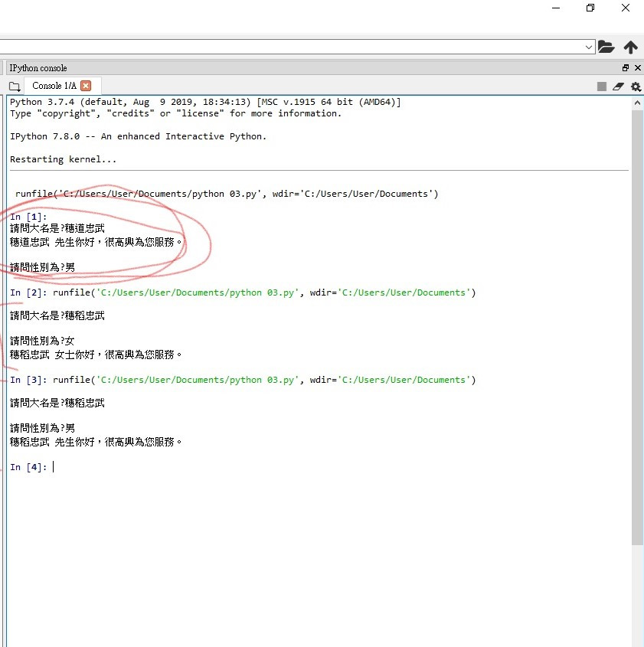
Task: Go to parent directory with up arrow
Action: [x=630, y=47]
